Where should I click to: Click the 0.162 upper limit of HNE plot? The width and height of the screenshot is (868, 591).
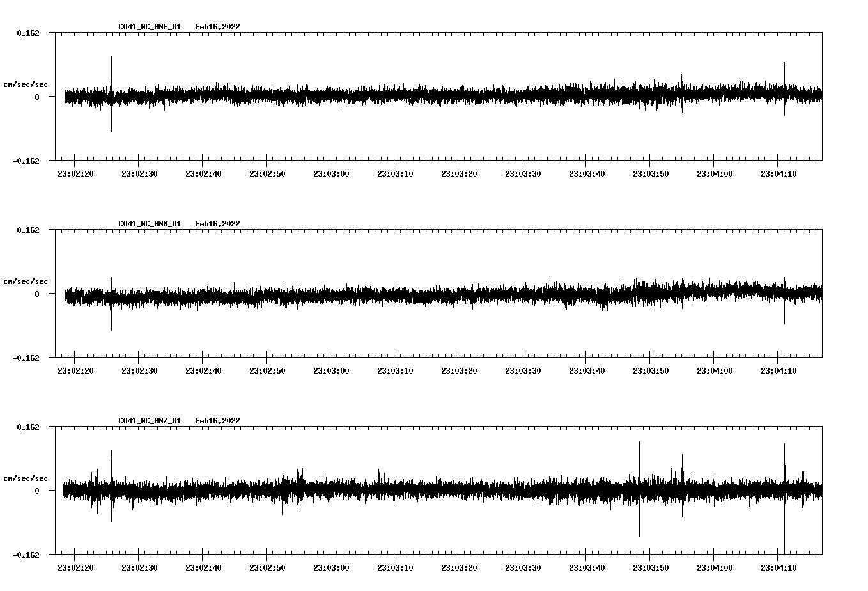pos(28,33)
